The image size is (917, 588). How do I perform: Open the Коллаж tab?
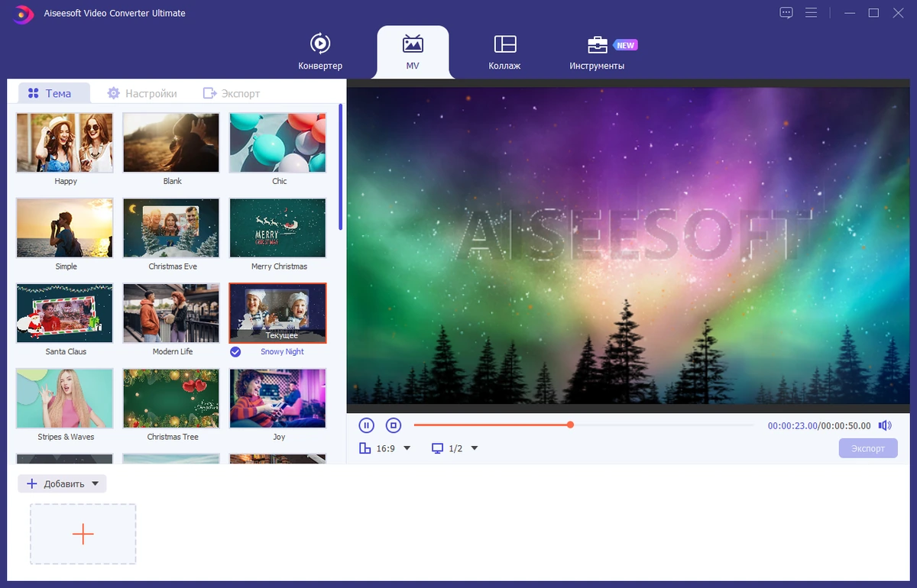pyautogui.click(x=504, y=52)
